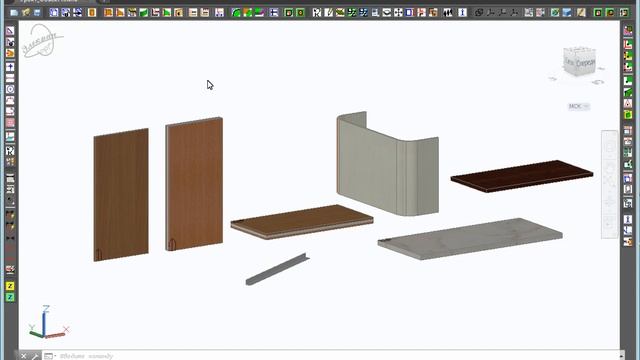Select the gray angle bracket profile
Image resolution: width=640 pixels, height=360 pixels.
[x=277, y=269]
